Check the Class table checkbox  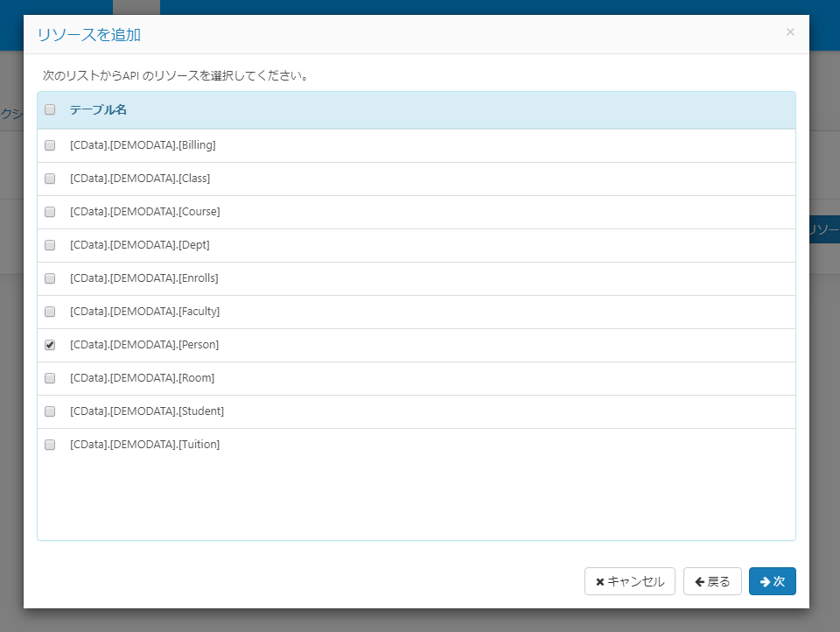(50, 179)
